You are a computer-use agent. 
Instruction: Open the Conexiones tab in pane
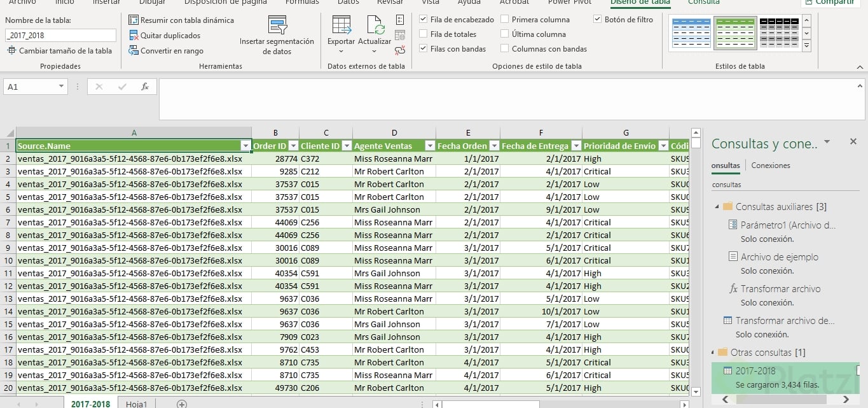770,165
